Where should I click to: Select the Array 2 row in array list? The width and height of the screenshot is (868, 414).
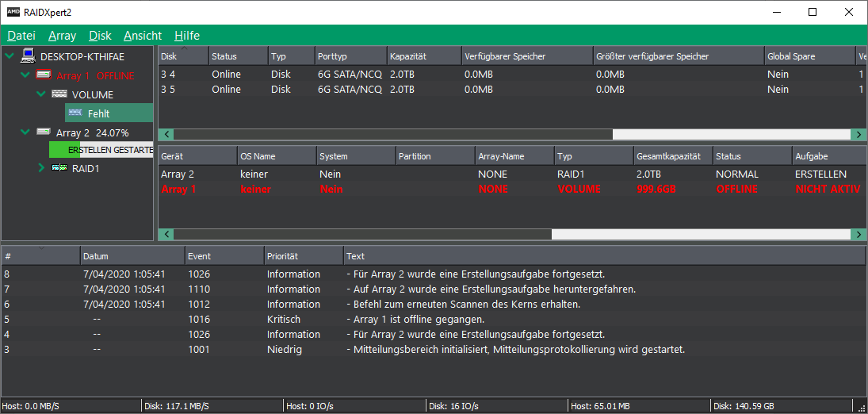coord(513,174)
